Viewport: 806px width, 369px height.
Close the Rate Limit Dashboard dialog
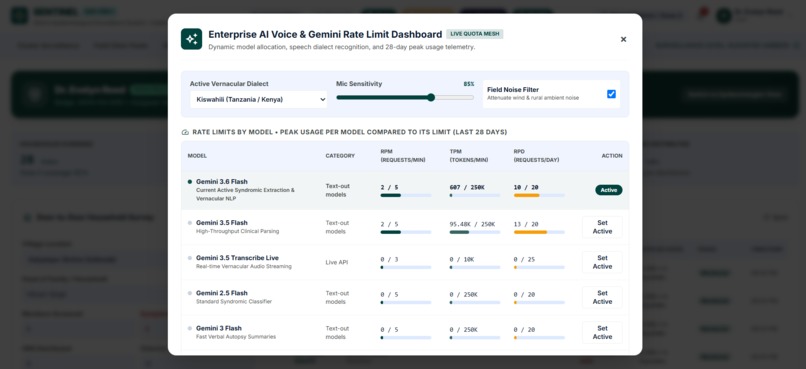tap(623, 39)
